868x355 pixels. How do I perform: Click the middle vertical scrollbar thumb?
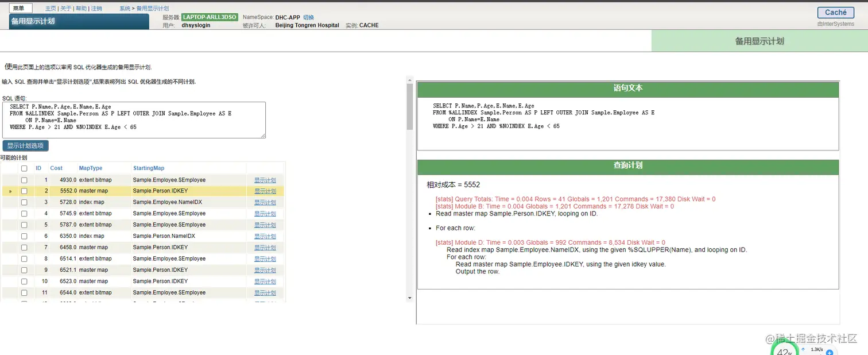coord(409,106)
